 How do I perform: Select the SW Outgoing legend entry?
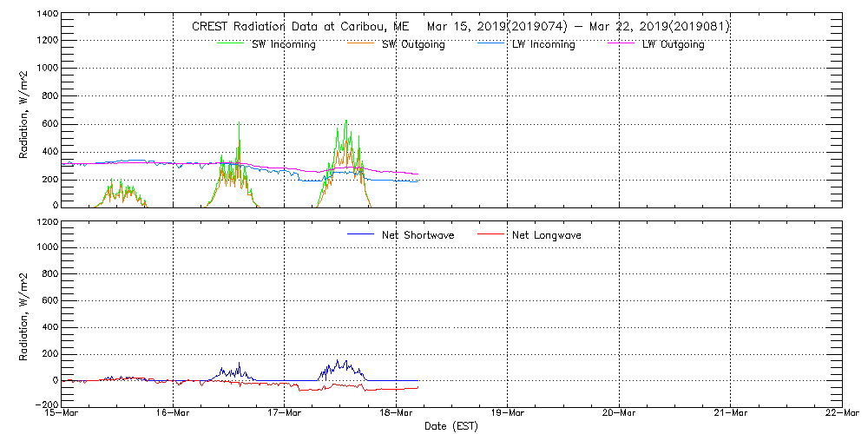click(x=413, y=44)
